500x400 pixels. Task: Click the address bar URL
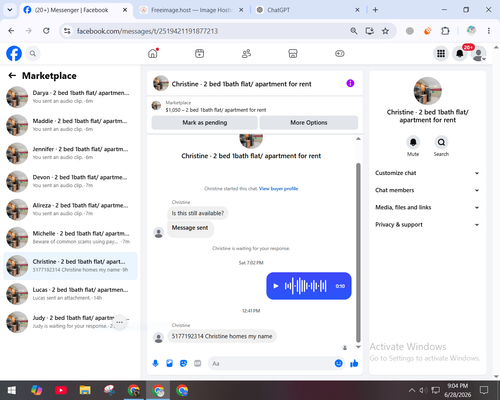click(x=147, y=31)
